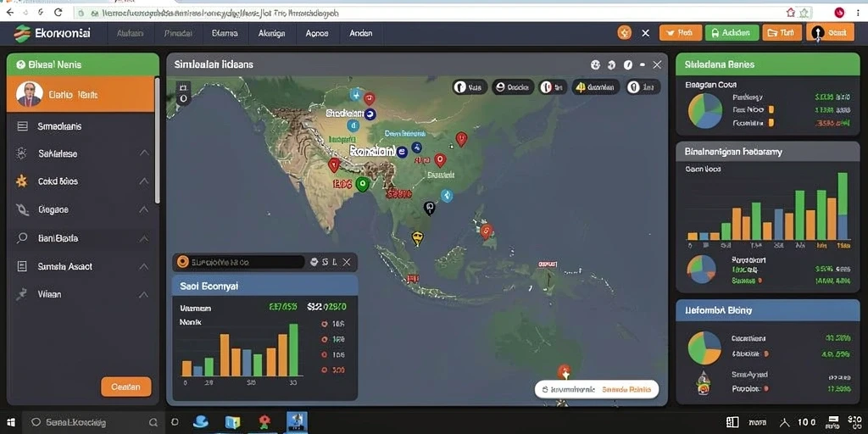
Task: Click the black map pin near Vietnam
Action: click(x=429, y=209)
